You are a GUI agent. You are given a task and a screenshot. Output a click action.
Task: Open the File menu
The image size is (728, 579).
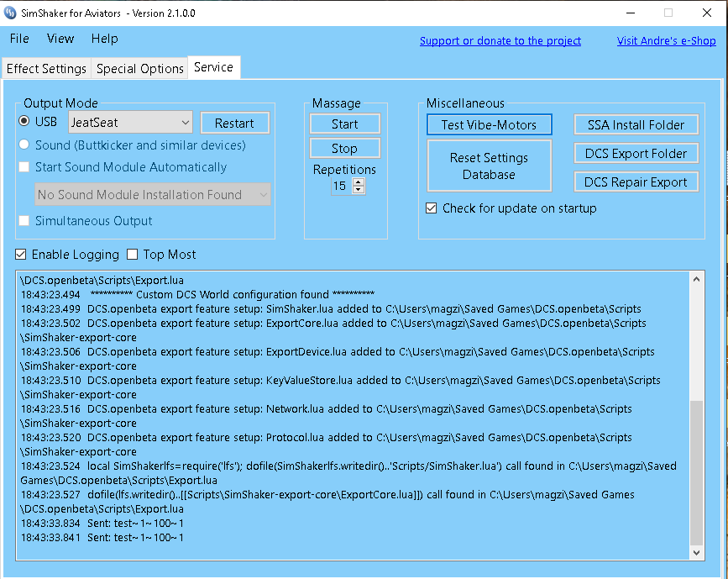pyautogui.click(x=19, y=39)
